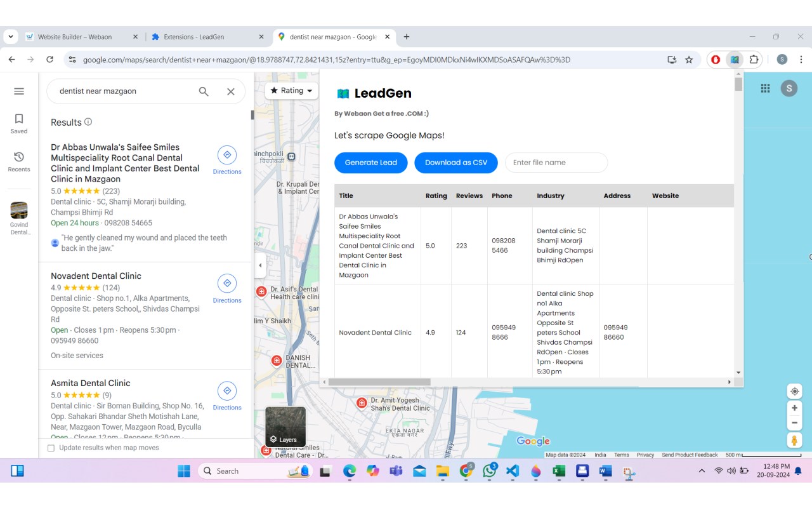Zoom in on the map
The width and height of the screenshot is (812, 508).
[794, 408]
